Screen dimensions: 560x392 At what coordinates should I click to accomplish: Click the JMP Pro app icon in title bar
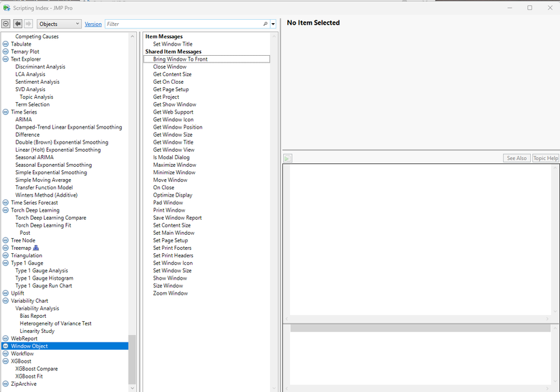point(6,7)
